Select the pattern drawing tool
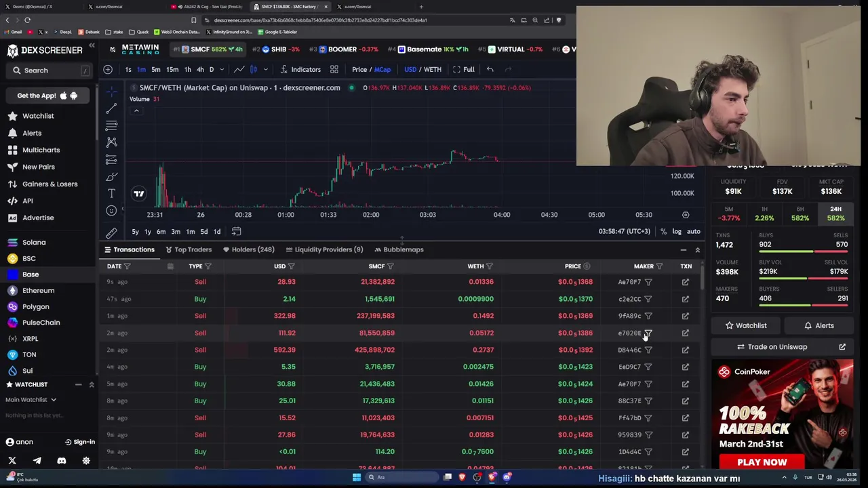Screen dimensions: 868x488 click(x=112, y=142)
